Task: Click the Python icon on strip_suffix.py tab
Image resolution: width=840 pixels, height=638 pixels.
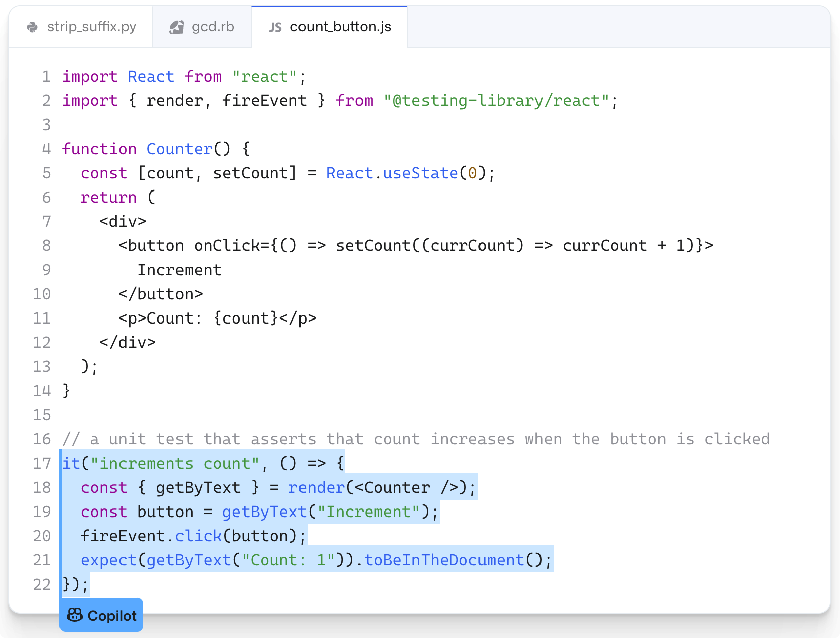Action: point(32,26)
